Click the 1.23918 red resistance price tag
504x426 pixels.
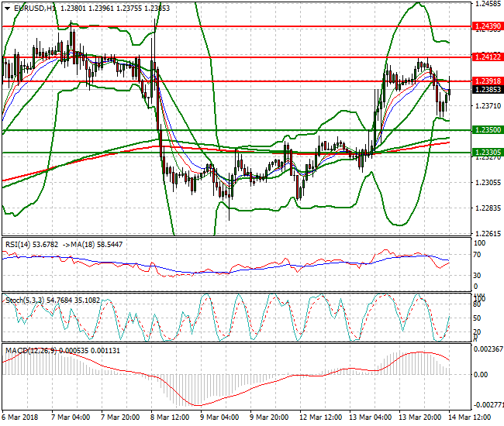tap(487, 81)
